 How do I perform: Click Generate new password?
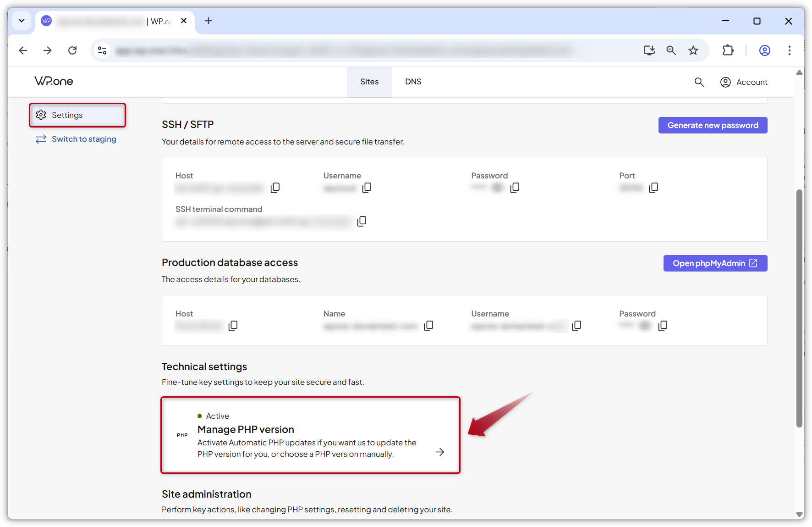(713, 125)
